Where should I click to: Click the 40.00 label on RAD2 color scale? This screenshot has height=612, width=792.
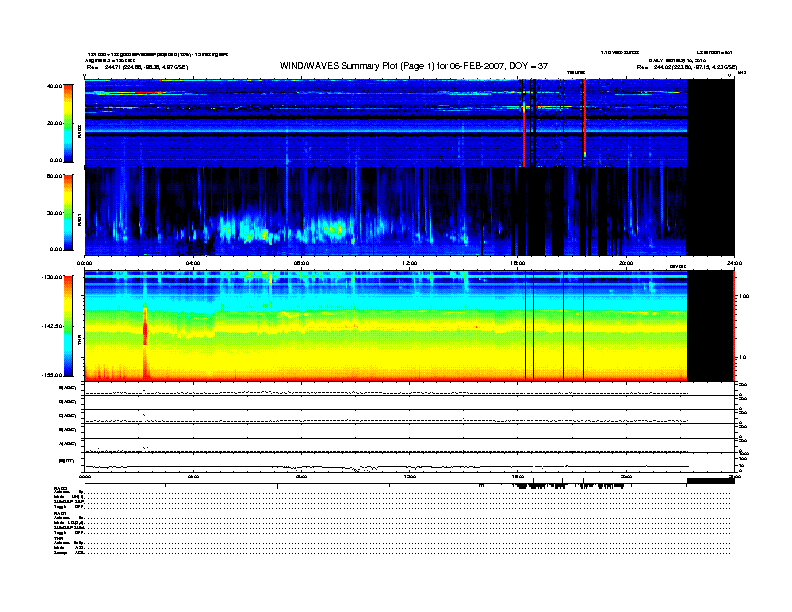pos(54,87)
